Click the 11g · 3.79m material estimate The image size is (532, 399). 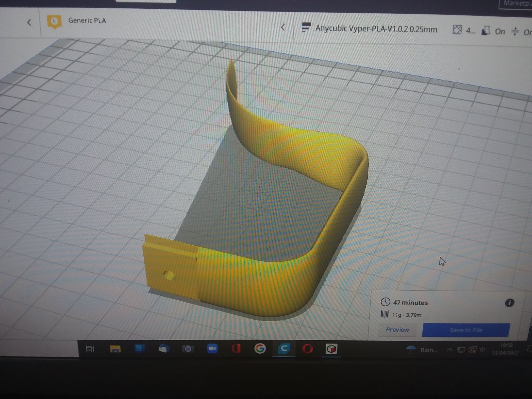pos(407,315)
